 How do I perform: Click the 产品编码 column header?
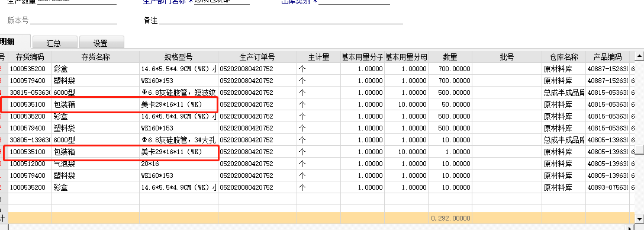point(607,57)
